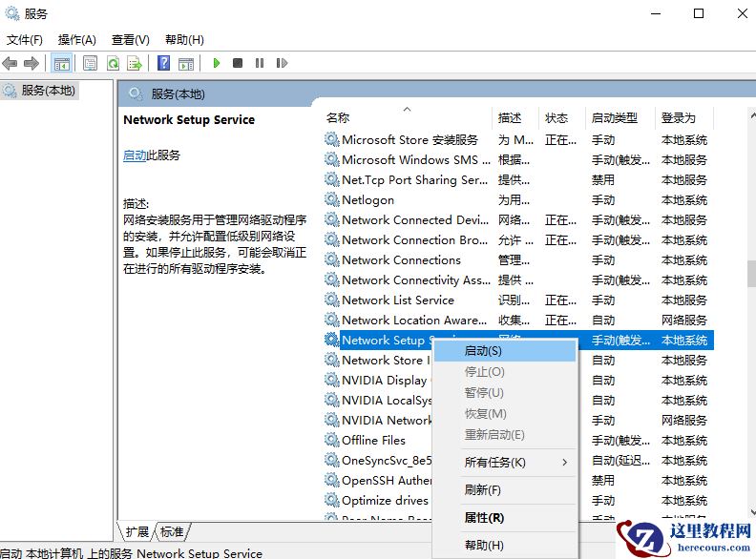
Task: Open the 操作(A) menu
Action: (x=77, y=39)
